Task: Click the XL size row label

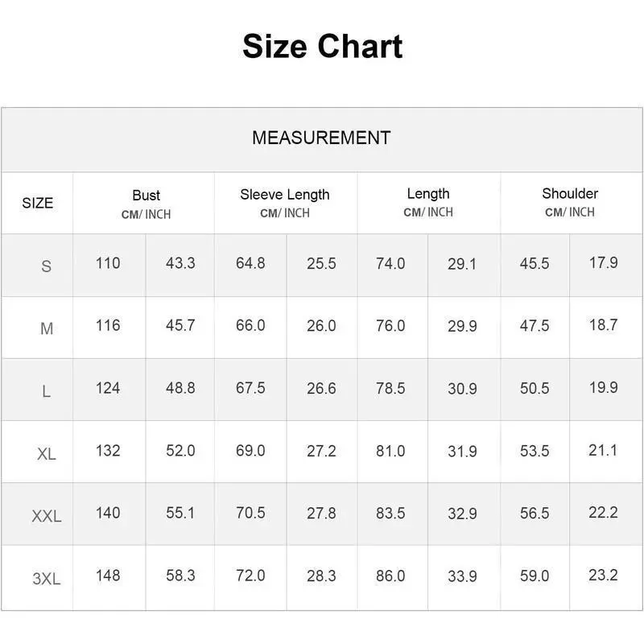Action: 46,454
